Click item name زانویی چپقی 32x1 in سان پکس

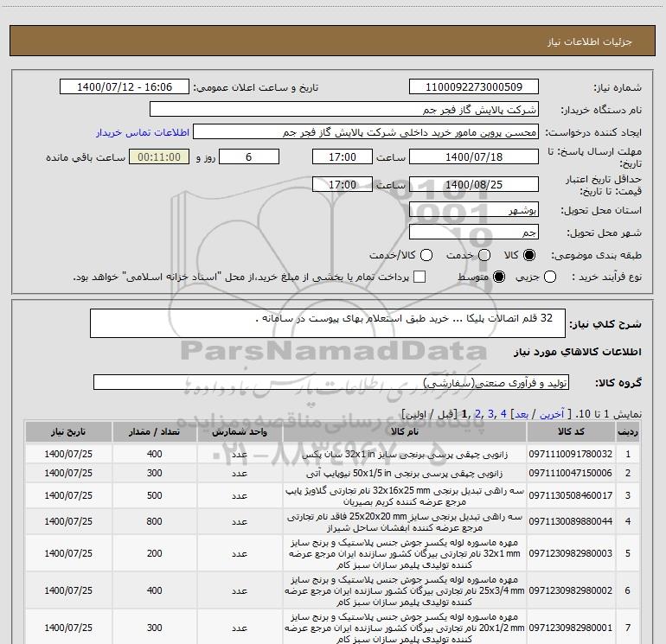point(405,454)
